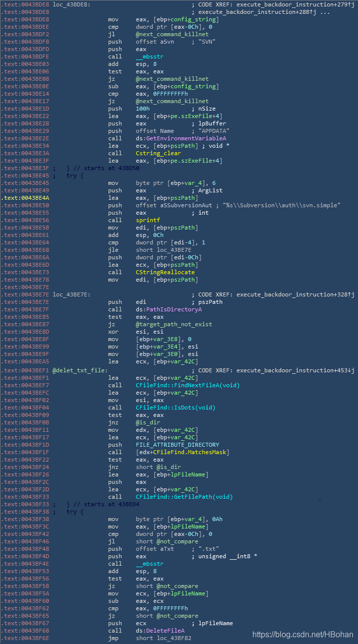This screenshot has width=358, height=644.
Task: Select the ds:DeleteFileA call target
Action: [x=160, y=631]
